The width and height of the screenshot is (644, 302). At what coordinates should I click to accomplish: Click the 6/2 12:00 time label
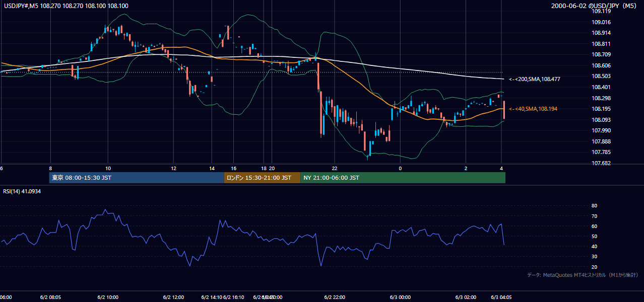[173, 297]
